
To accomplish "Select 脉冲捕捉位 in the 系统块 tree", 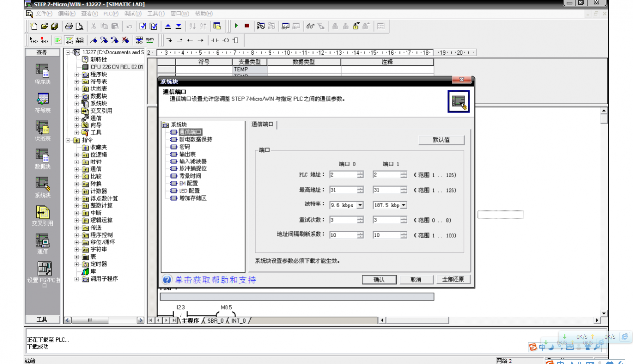I will click(193, 168).
